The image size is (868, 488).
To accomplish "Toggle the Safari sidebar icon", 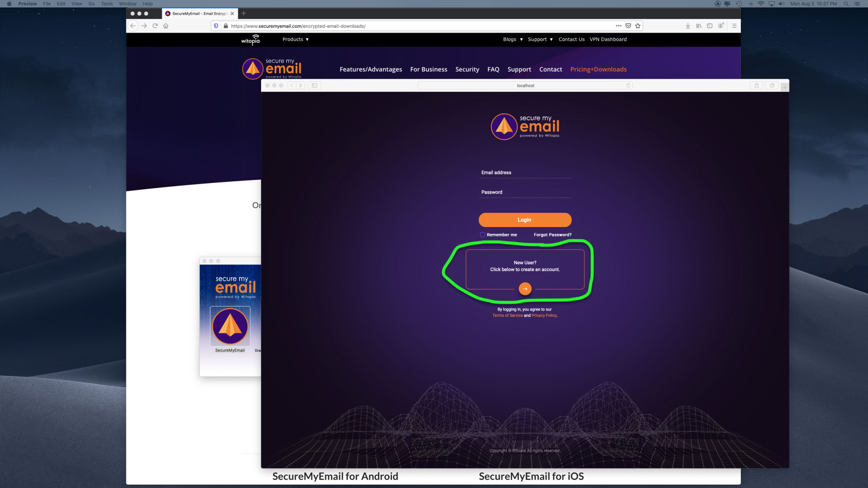I will coord(314,86).
